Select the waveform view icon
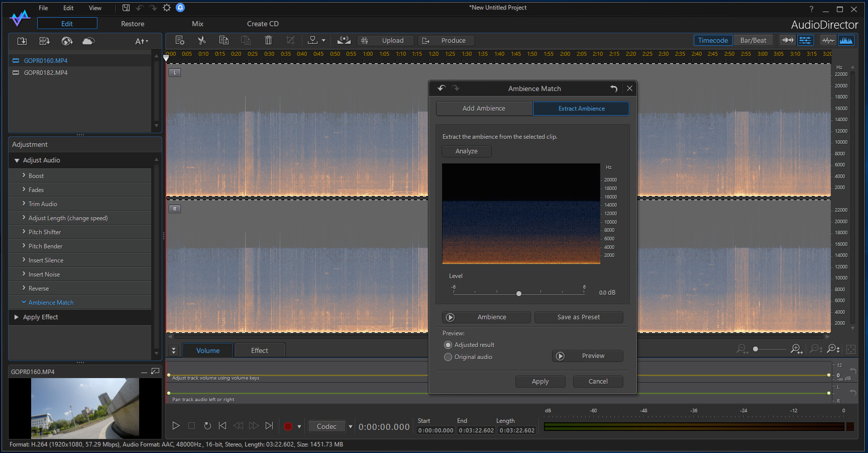 click(828, 40)
